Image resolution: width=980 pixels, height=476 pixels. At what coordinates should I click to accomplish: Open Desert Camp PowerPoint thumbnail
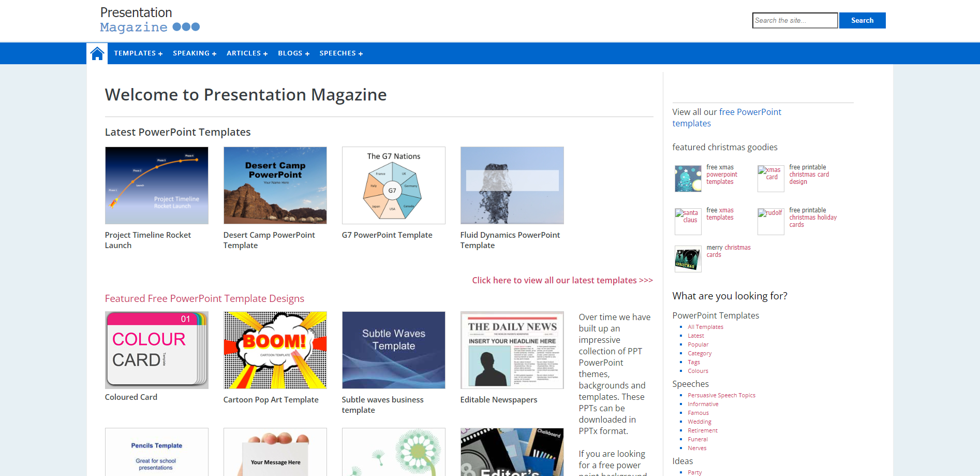click(275, 185)
